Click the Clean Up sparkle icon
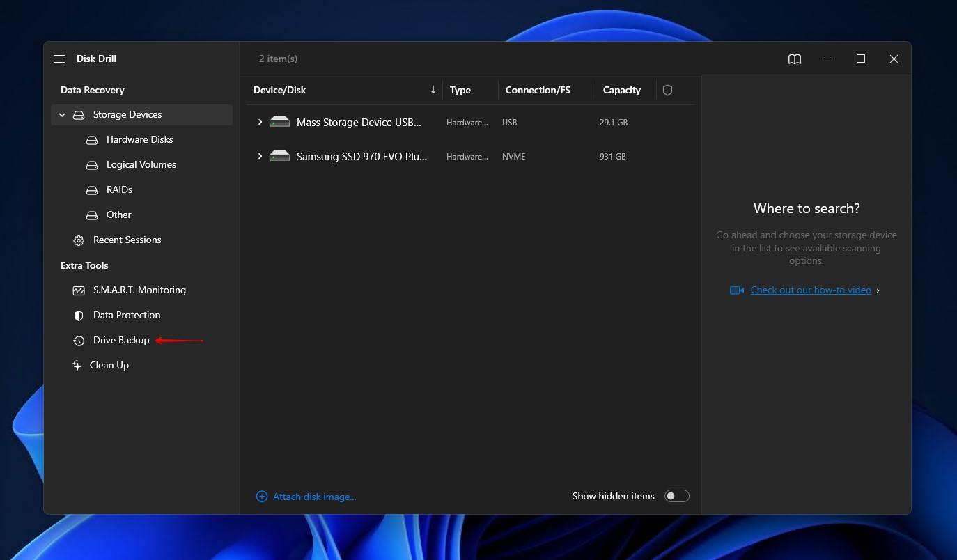957x560 pixels. pyautogui.click(x=77, y=365)
